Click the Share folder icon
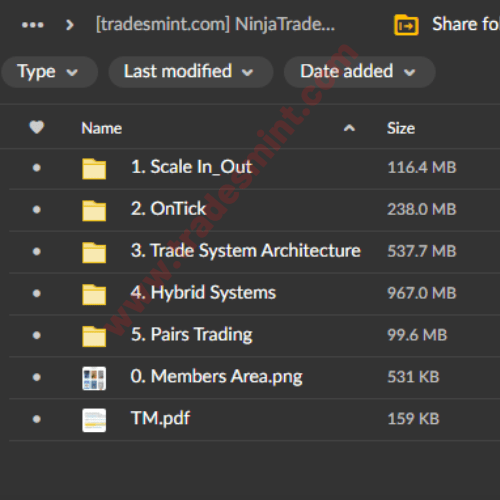Viewport: 500px width, 500px height. 406,25
